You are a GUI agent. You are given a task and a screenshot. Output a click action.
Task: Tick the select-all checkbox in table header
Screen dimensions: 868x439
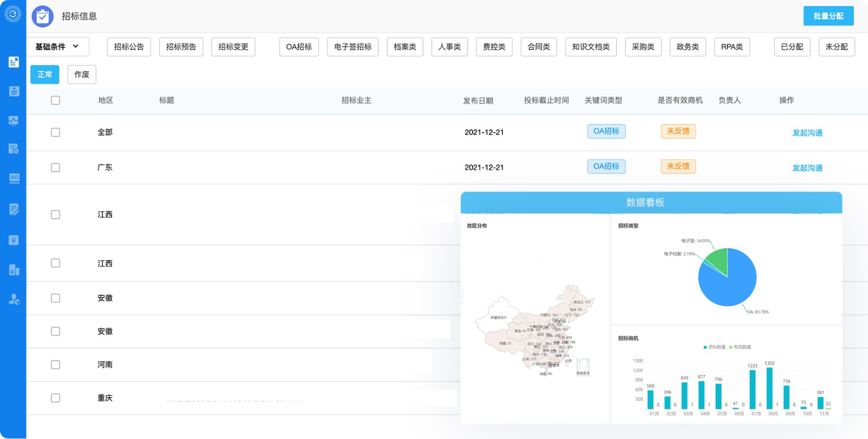(x=55, y=100)
